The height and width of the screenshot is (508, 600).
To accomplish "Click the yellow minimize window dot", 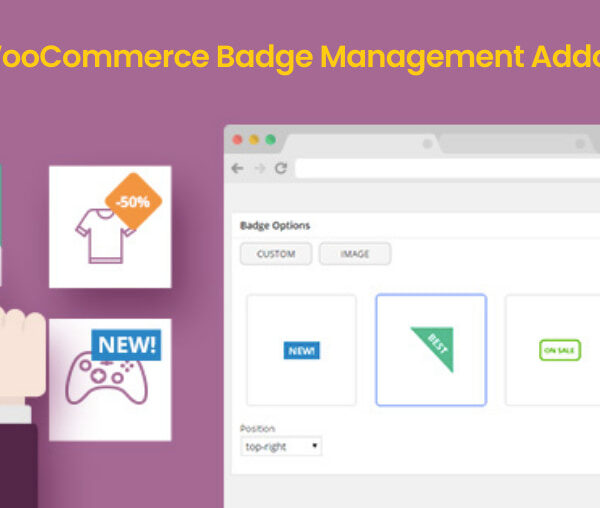I will click(254, 140).
